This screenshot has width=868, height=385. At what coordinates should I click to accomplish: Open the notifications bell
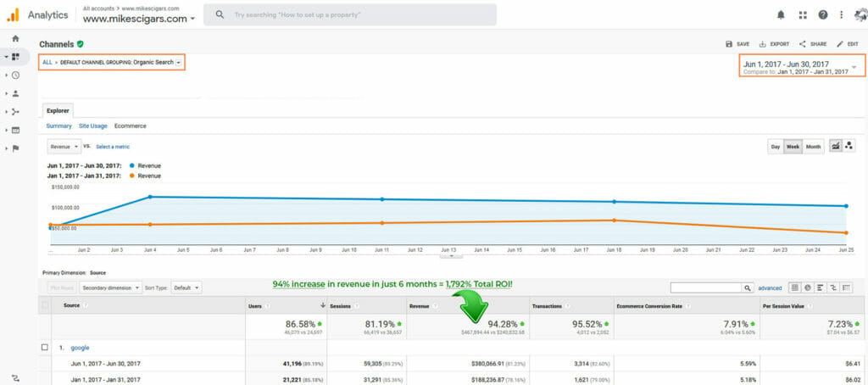point(781,15)
